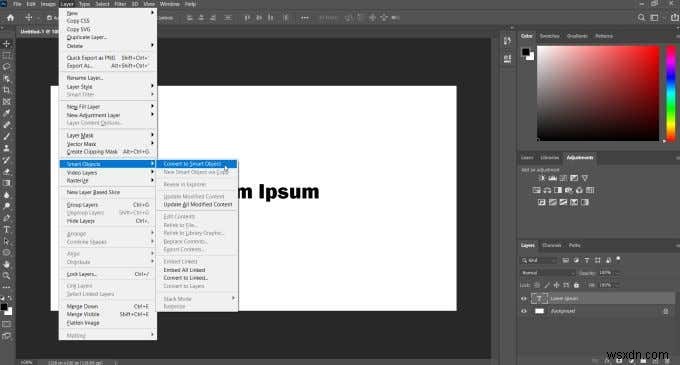Open the blend mode Normal dropdown
This screenshot has width=680, height=365.
coord(548,273)
